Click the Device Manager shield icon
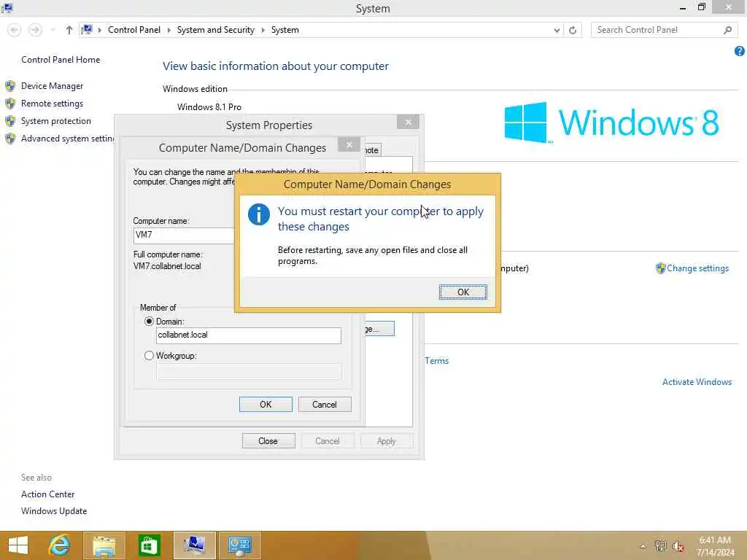This screenshot has height=560, width=747. (x=10, y=86)
